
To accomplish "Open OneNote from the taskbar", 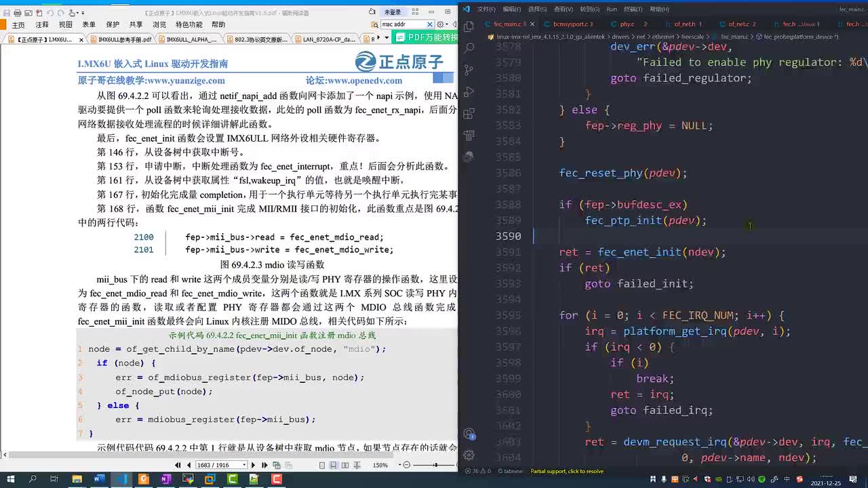I will (x=165, y=479).
